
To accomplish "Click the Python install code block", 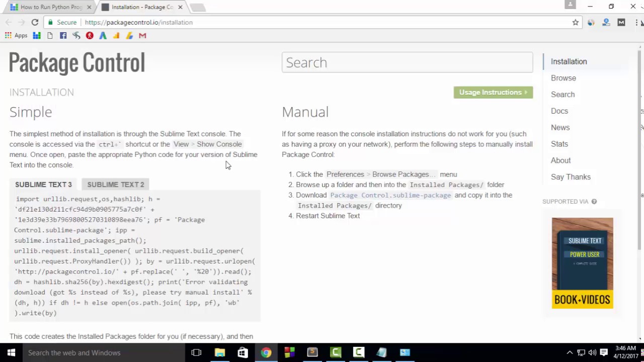I will (x=135, y=256).
